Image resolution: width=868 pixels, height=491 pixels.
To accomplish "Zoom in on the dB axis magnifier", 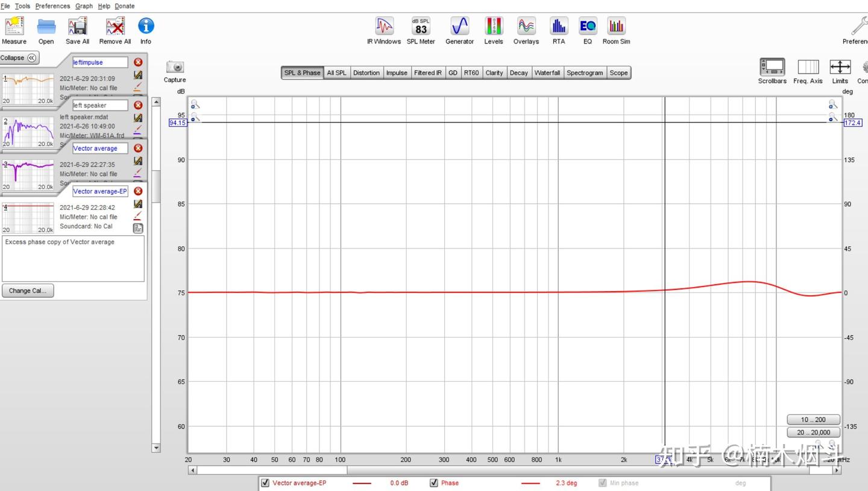I will tap(195, 105).
